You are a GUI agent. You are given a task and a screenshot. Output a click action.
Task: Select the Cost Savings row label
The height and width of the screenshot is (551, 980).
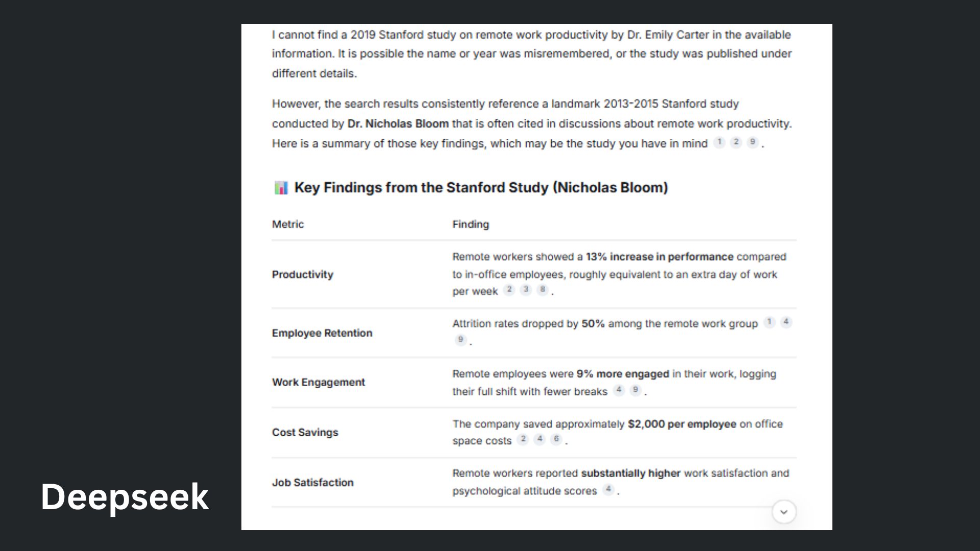click(305, 433)
